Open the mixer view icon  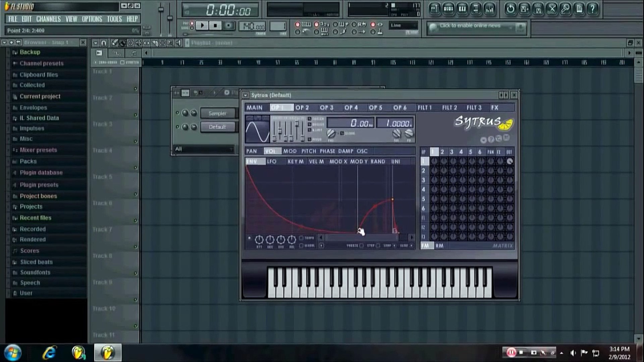coord(490,9)
